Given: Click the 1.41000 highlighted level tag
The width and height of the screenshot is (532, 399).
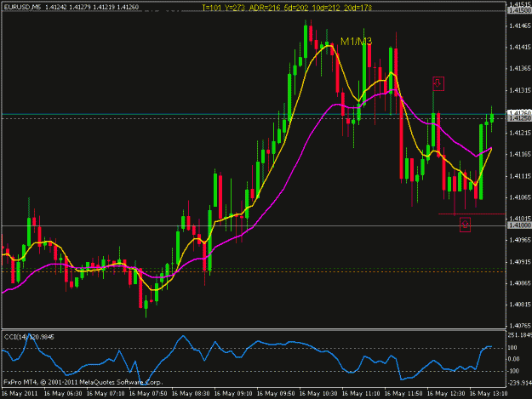Looking at the screenshot, I should click(519, 225).
